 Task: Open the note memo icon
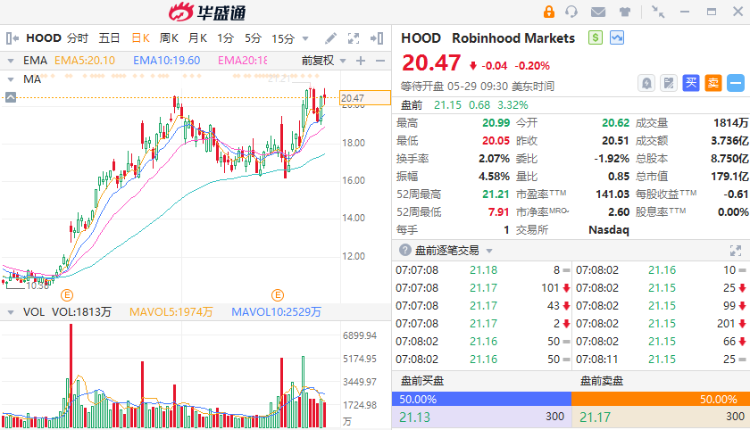point(668,83)
